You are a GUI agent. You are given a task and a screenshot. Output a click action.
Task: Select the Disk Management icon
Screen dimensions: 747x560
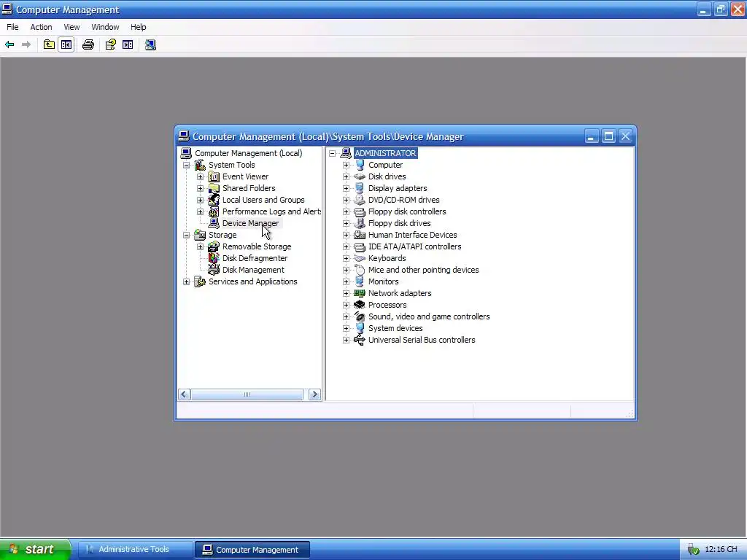[214, 270]
